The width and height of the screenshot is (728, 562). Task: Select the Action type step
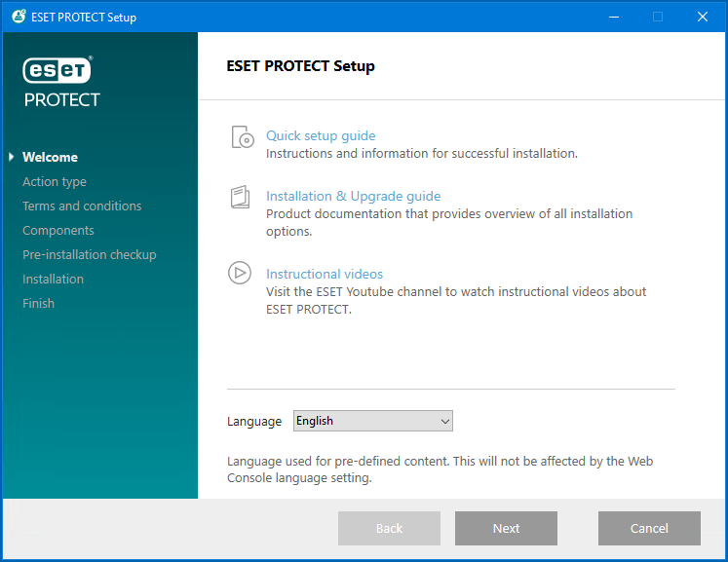(x=55, y=181)
